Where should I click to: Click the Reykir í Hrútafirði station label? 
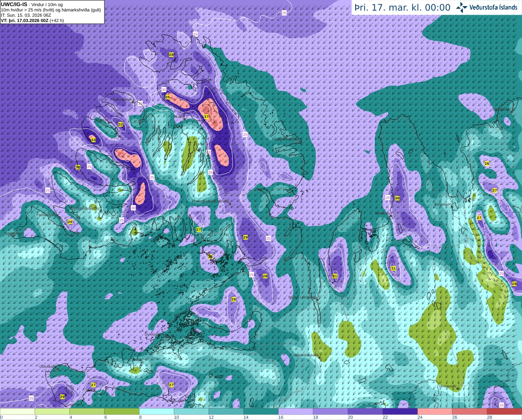(302, 297)
